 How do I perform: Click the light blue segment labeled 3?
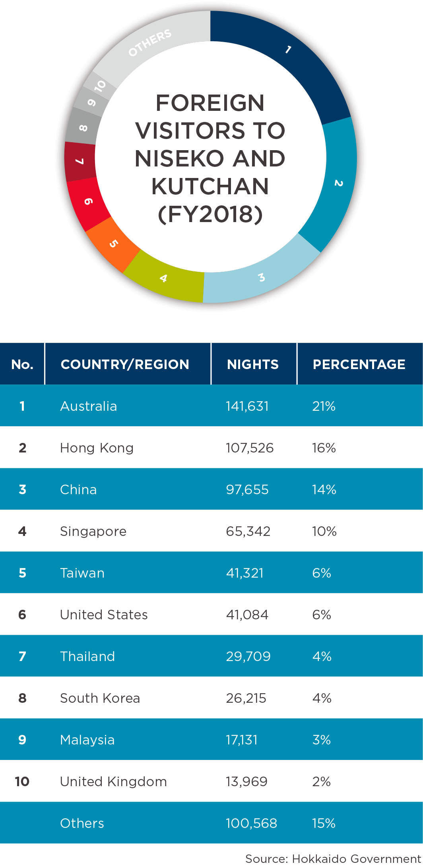[261, 277]
